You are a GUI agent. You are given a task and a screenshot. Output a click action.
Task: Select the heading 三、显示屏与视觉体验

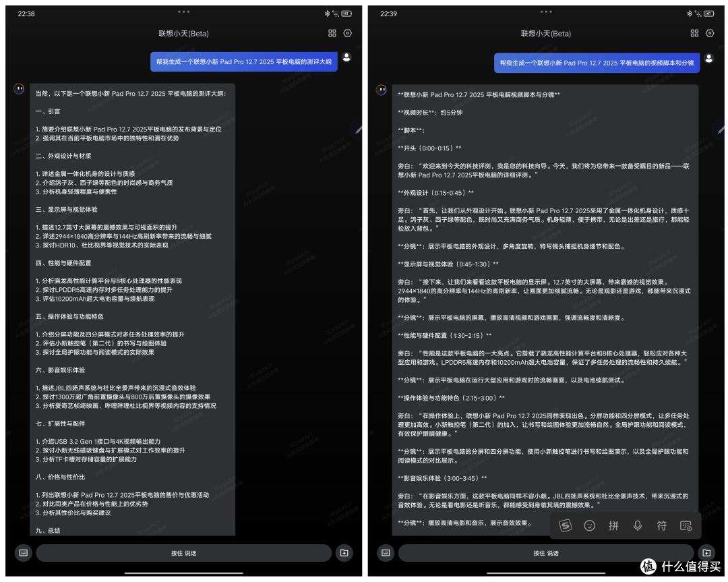pos(66,210)
